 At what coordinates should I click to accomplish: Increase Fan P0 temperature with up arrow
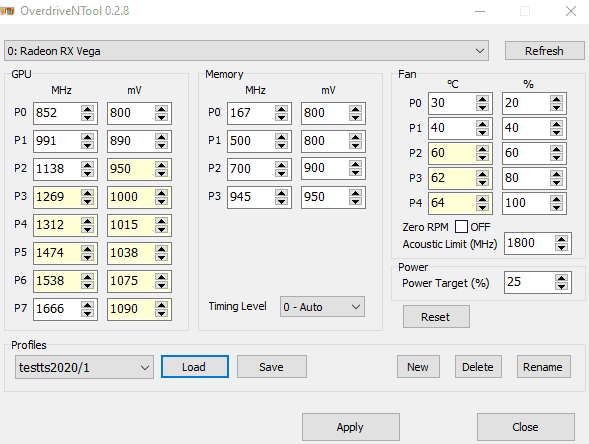pos(482,99)
